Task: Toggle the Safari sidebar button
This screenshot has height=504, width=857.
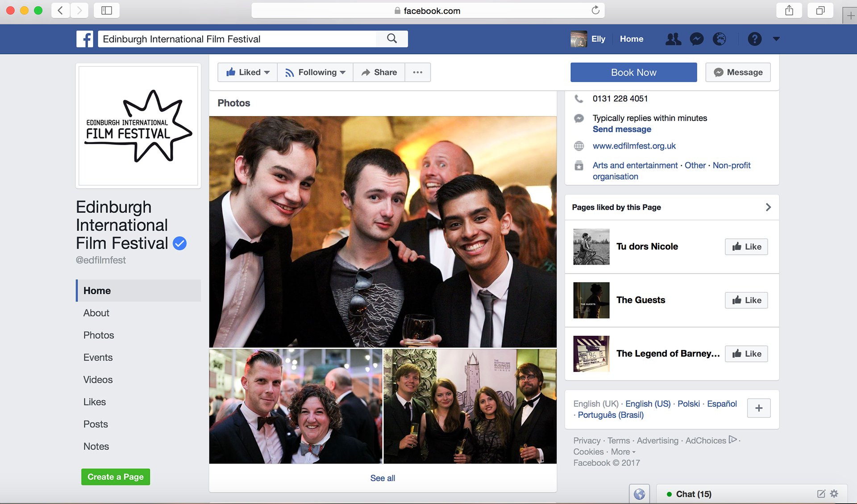Action: (107, 10)
